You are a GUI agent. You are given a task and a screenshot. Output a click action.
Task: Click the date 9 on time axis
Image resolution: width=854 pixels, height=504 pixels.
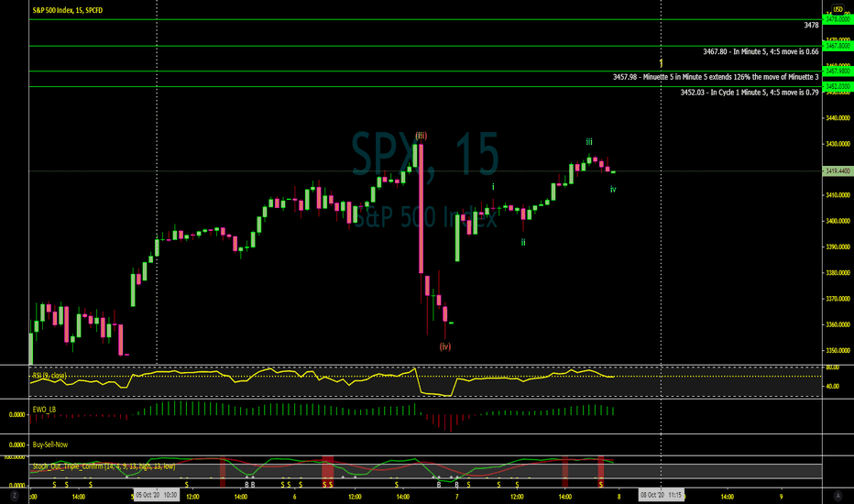click(x=781, y=497)
